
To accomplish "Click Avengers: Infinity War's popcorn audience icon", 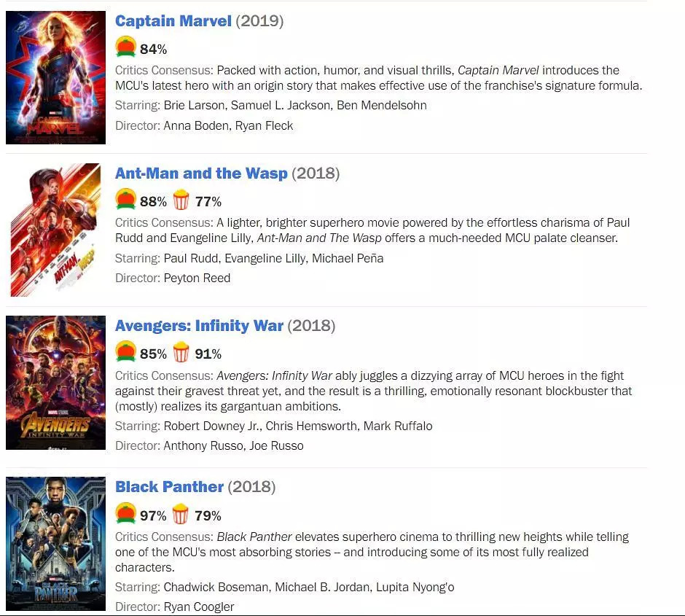I will (x=181, y=352).
